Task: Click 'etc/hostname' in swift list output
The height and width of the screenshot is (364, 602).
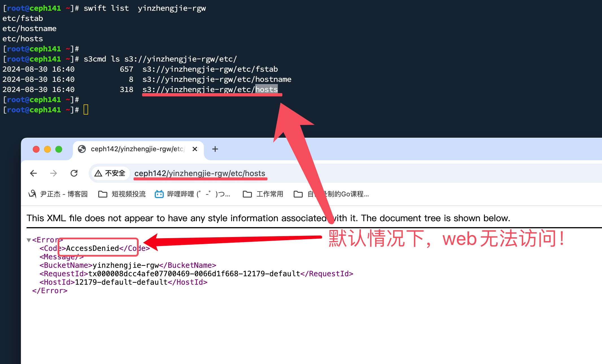Action: (x=29, y=28)
